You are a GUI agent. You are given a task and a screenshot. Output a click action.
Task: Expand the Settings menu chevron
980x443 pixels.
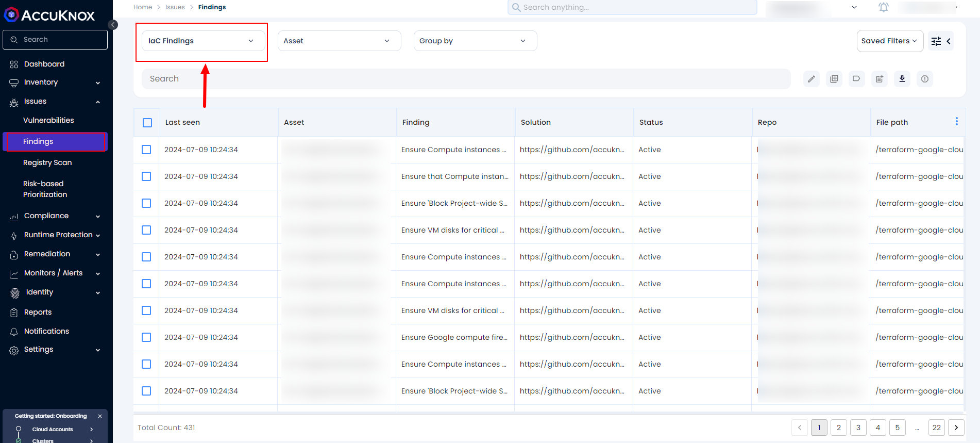(98, 350)
